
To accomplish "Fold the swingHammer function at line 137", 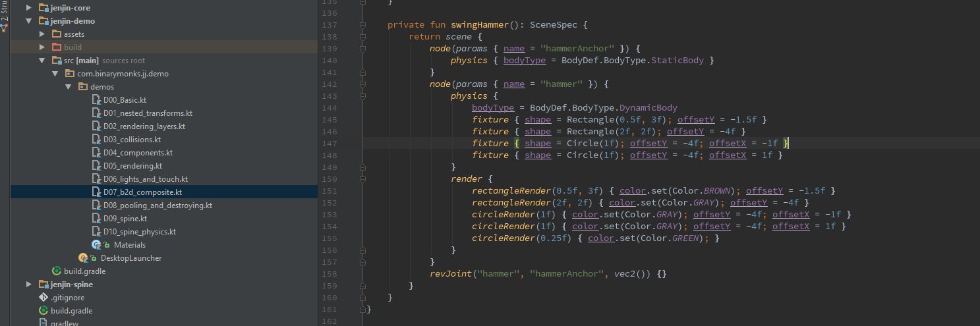I will coord(363,25).
